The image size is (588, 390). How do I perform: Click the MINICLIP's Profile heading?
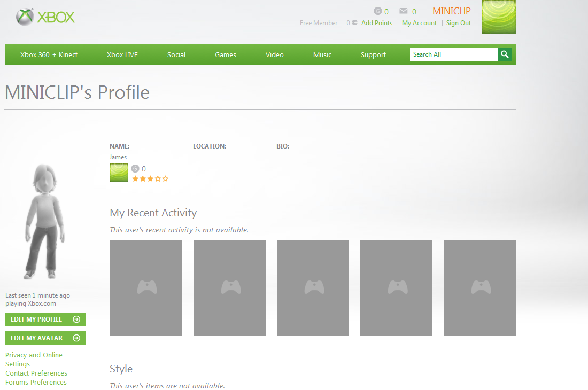(x=78, y=92)
